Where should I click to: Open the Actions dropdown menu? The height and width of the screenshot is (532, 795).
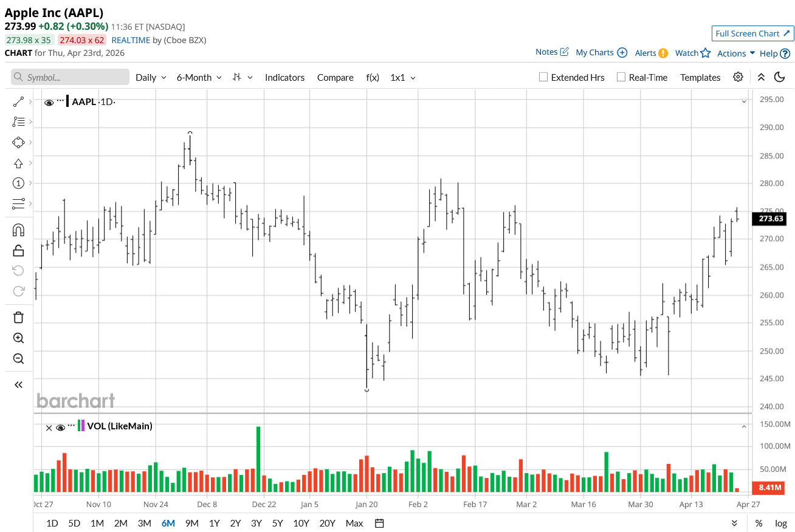tap(736, 53)
